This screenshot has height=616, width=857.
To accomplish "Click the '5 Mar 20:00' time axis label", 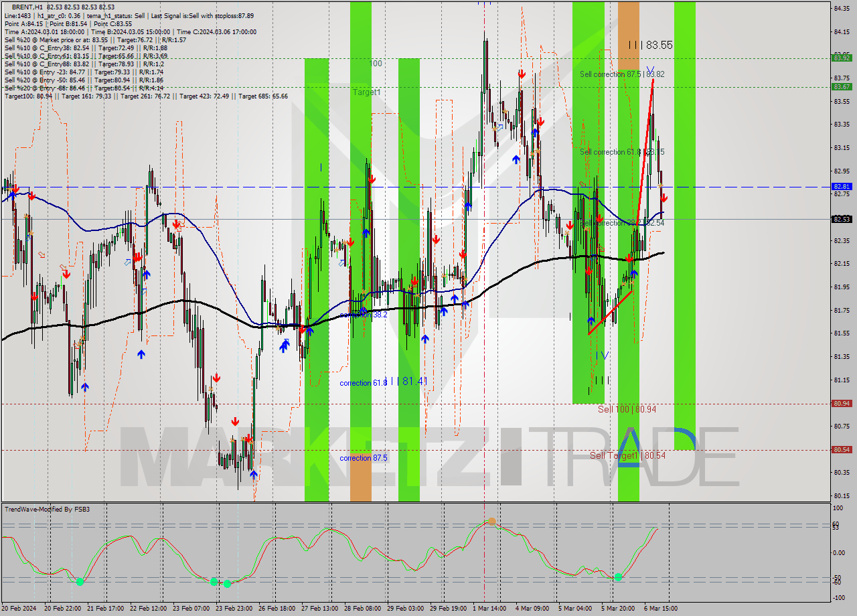I will pyautogui.click(x=618, y=609).
